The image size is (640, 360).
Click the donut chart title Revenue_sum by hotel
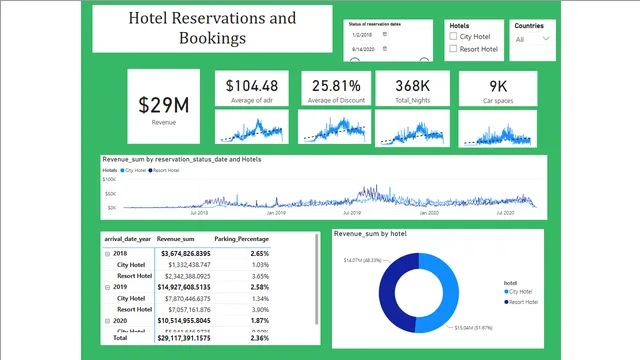(x=370, y=233)
